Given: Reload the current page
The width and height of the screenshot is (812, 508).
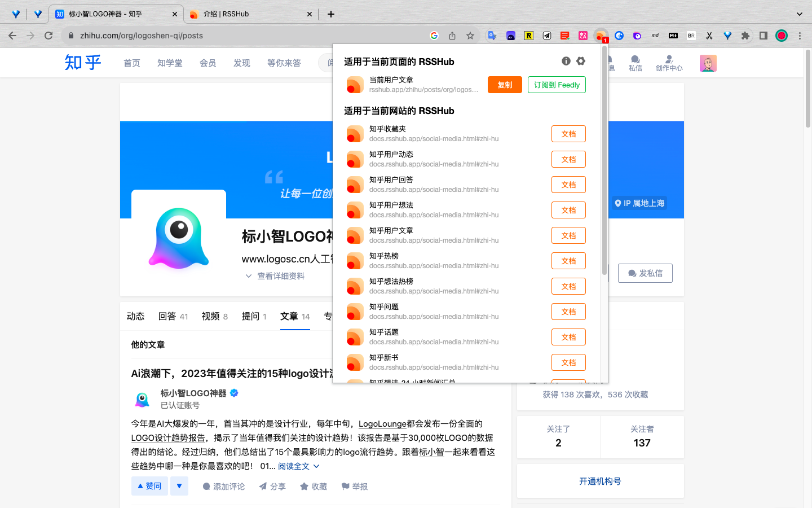Looking at the screenshot, I should pyautogui.click(x=48, y=36).
